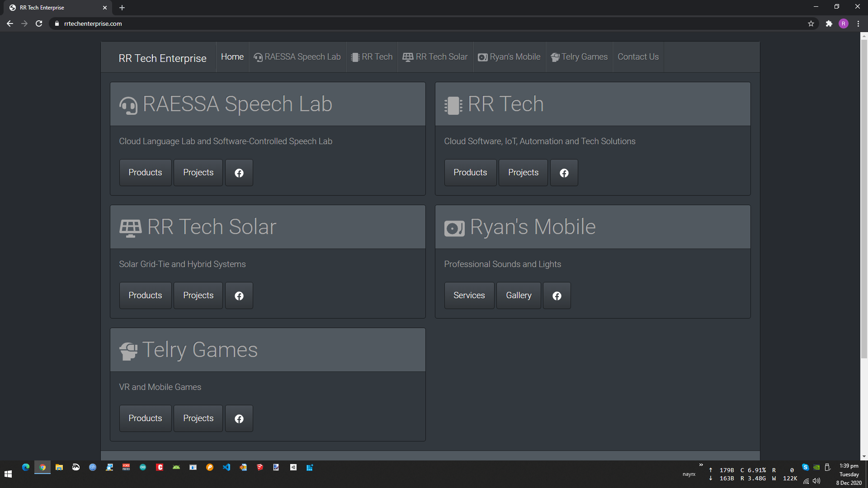The image size is (868, 488).
Task: Open Facebook link in Telry Games card
Action: 239,418
